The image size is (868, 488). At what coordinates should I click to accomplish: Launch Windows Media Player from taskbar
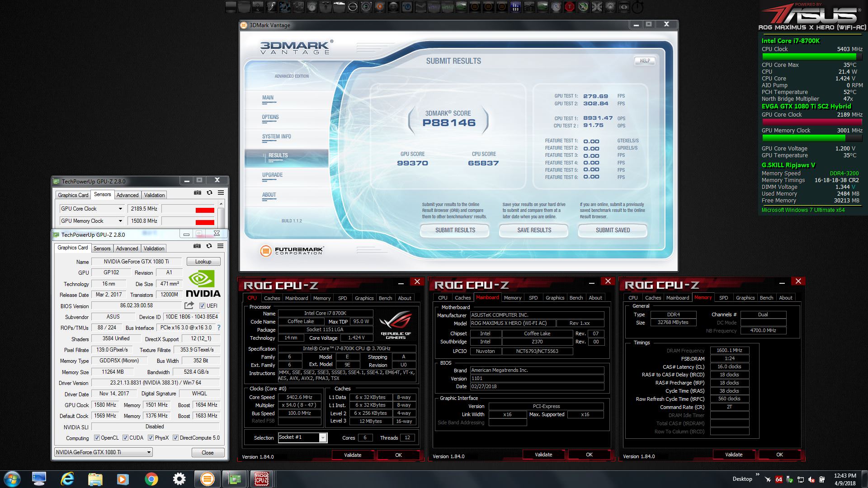(123, 479)
